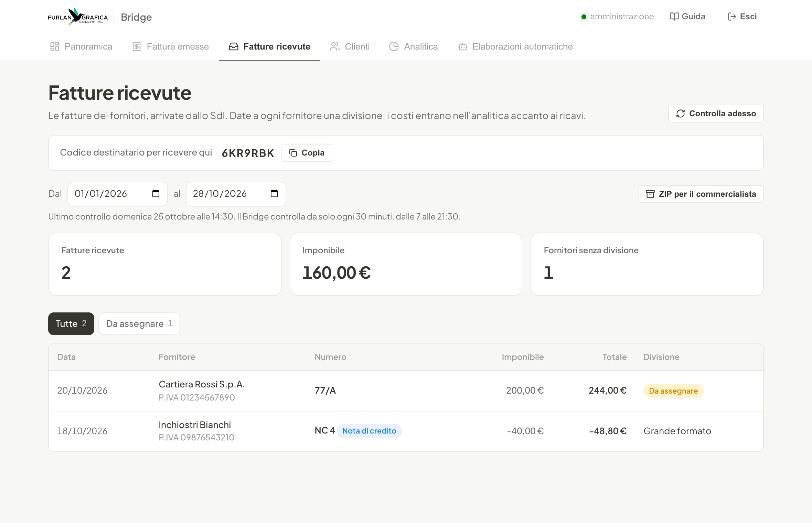
Task: Click the Bridge app title
Action: coord(136,17)
